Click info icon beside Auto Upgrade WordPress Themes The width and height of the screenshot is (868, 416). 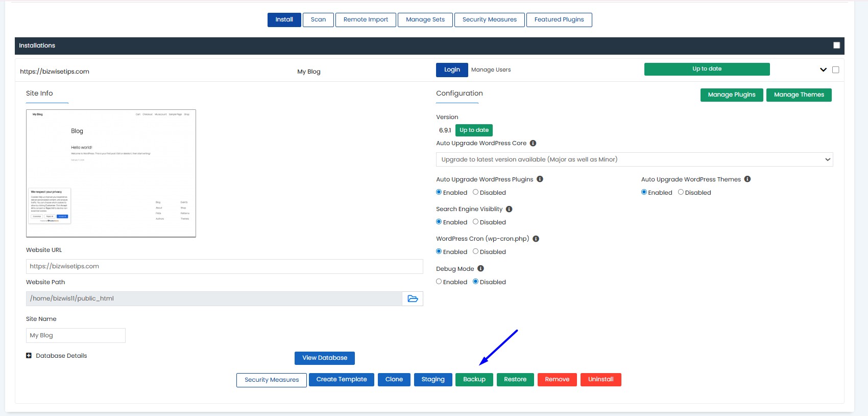click(748, 179)
